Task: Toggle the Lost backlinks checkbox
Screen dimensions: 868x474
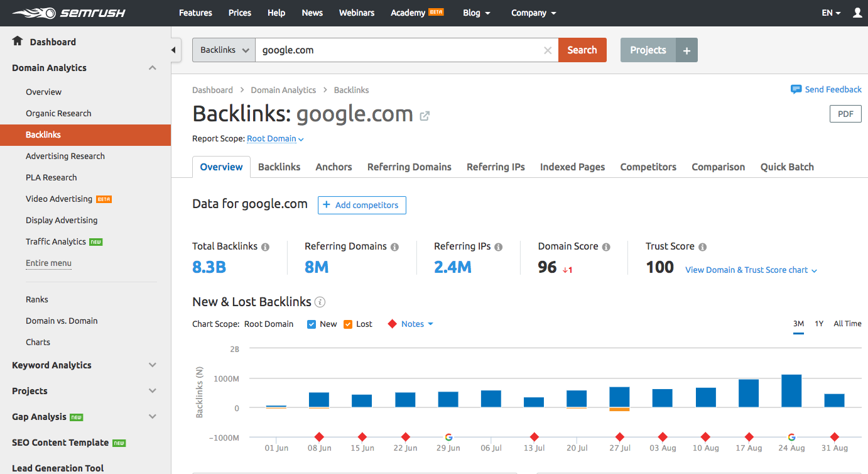Action: pyautogui.click(x=348, y=324)
